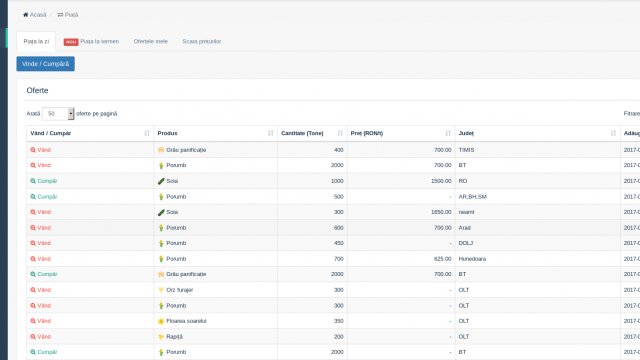This screenshot has width=640, height=360.
Task: Sort by the Județ column arrows
Action: click(x=613, y=133)
